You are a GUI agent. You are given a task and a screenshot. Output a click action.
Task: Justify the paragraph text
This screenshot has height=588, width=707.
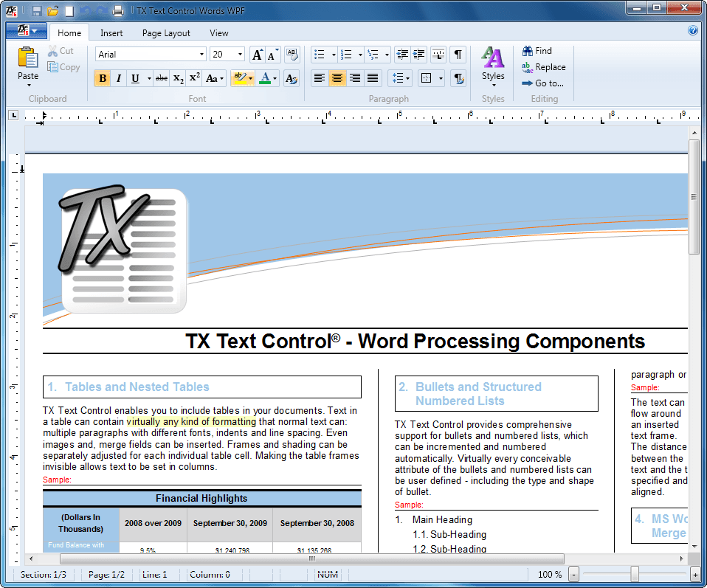(373, 78)
